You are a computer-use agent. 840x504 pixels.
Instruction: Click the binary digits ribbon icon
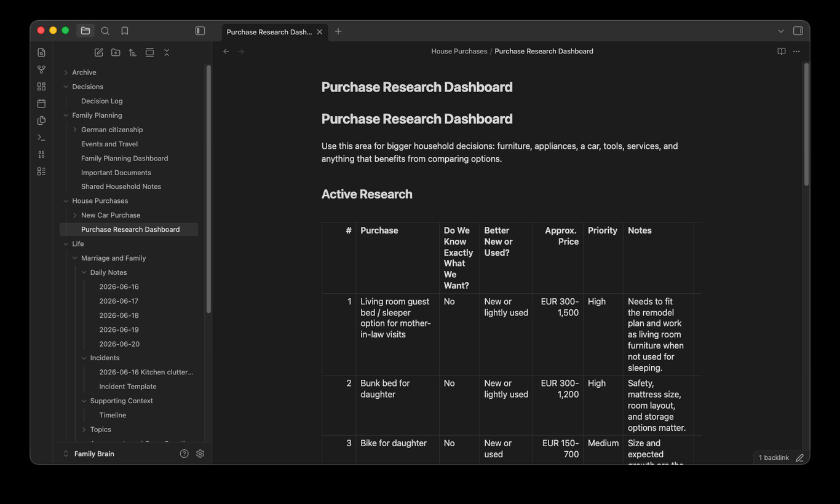tap(41, 154)
